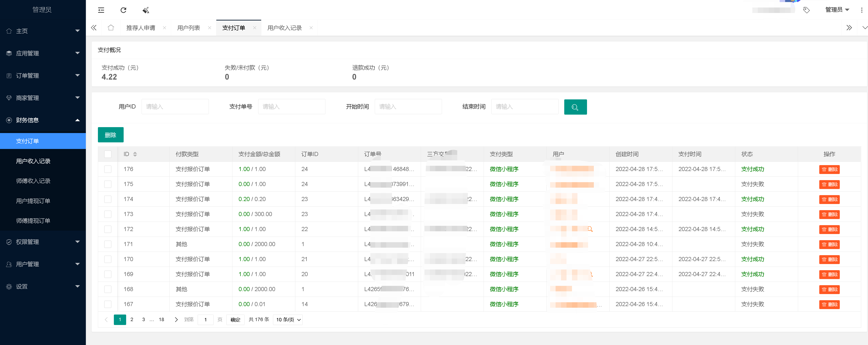Viewport: 868px width, 345px height.
Task: Click the 确定 page jump button
Action: coord(235,320)
